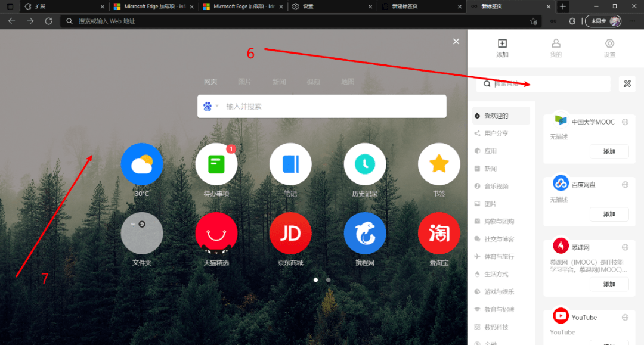Viewport: 644px width, 345px height.
Task: Click add to favorites star icon
Action: point(533,21)
